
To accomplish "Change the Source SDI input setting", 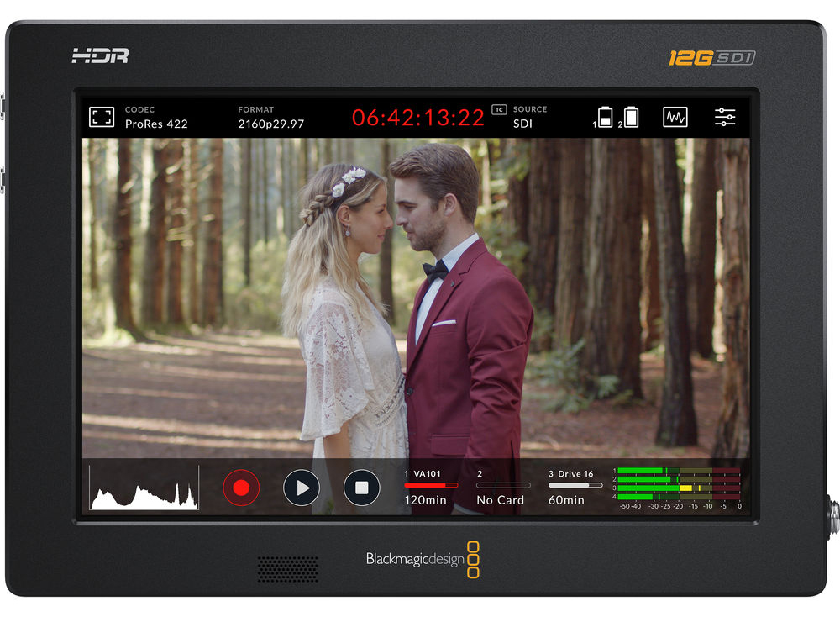I will tap(529, 117).
